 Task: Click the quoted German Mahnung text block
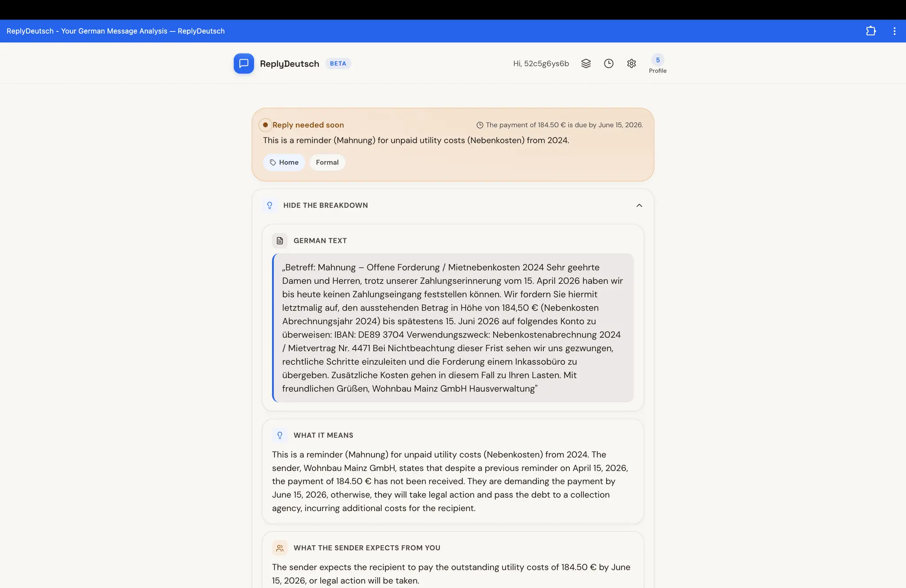pyautogui.click(x=453, y=328)
